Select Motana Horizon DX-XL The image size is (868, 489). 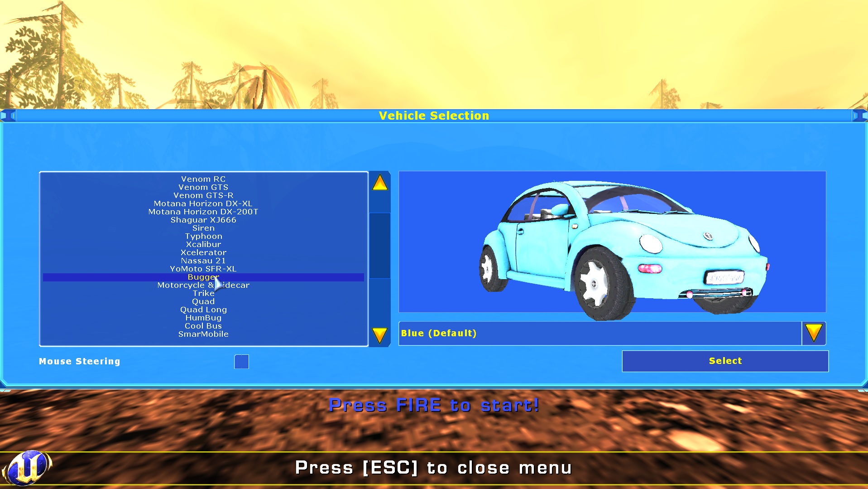click(x=203, y=203)
